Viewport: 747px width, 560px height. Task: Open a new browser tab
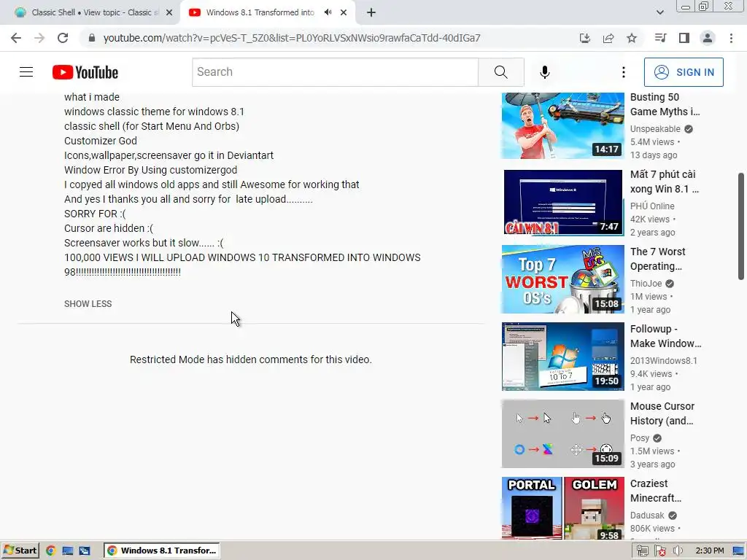371,13
